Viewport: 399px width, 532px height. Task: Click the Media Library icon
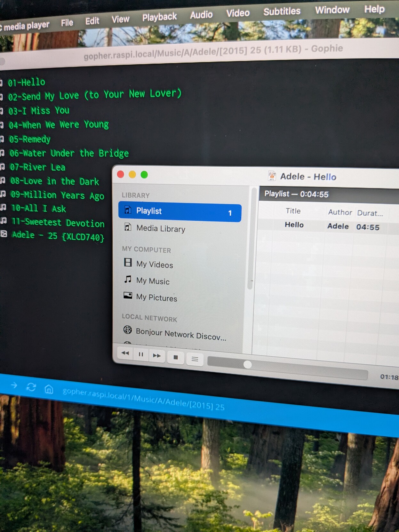(x=128, y=227)
